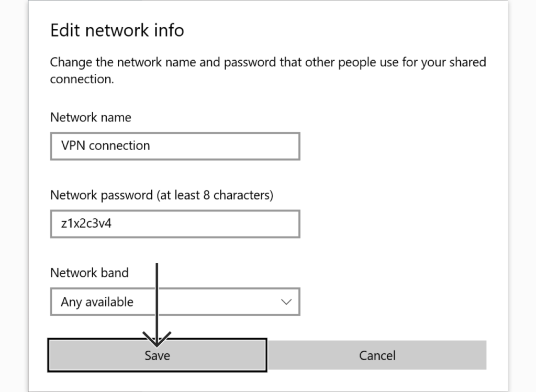Viewport: 536px width, 392px height.
Task: Click the Edit network info heading
Action: pyautogui.click(x=117, y=30)
